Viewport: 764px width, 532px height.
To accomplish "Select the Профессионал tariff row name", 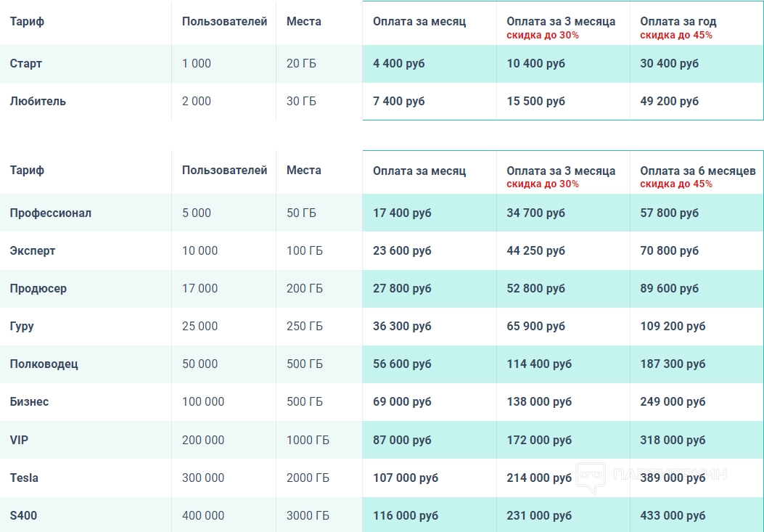I will [51, 213].
